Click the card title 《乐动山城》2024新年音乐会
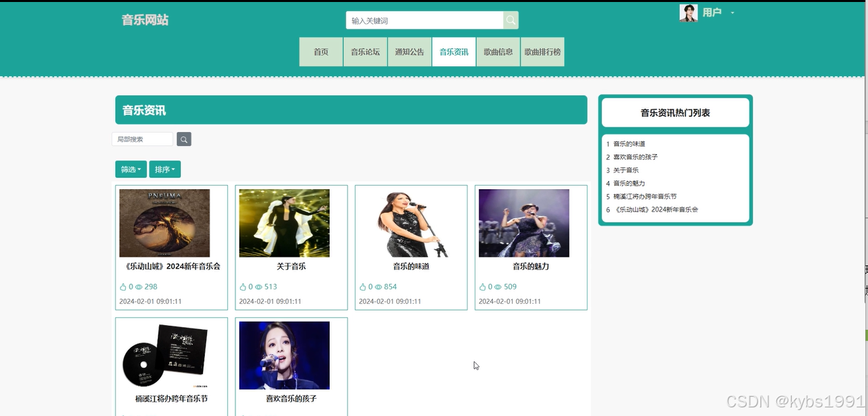Image resolution: width=868 pixels, height=416 pixels. [x=172, y=267]
